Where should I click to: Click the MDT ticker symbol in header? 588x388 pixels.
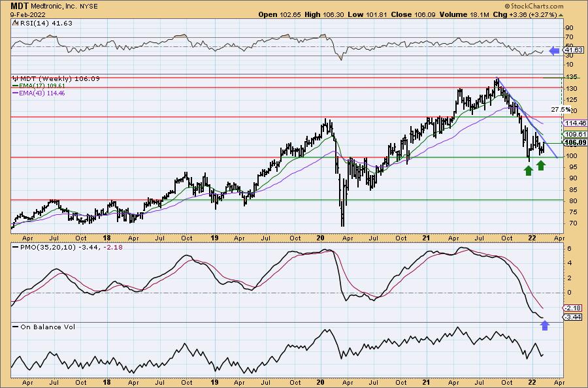tap(20, 6)
